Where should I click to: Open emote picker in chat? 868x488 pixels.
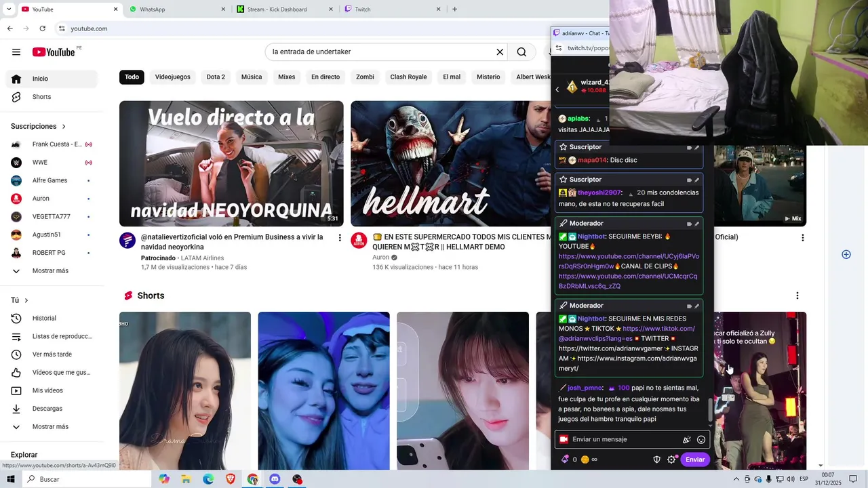click(701, 440)
